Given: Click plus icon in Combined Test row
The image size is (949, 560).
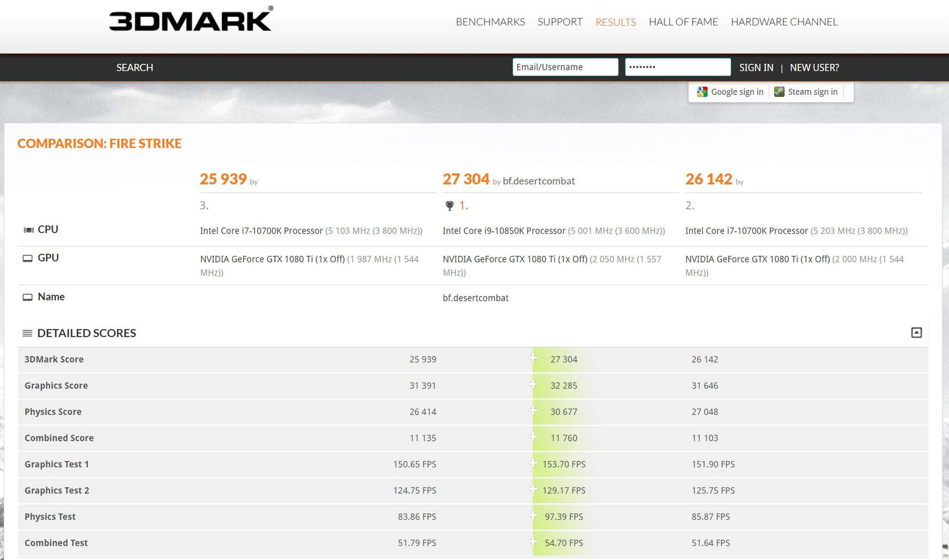Looking at the screenshot, I should click(533, 542).
